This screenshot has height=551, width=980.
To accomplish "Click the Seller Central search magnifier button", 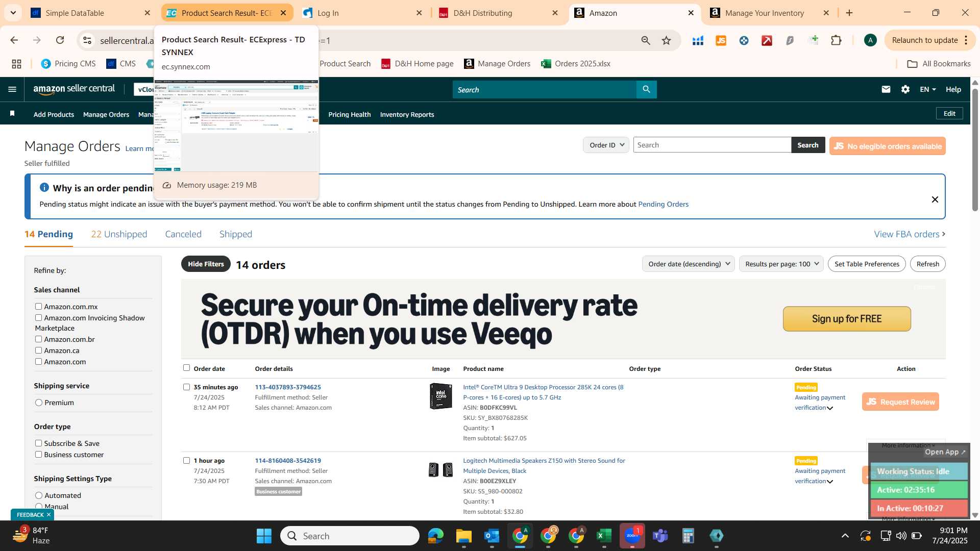I will coord(646,89).
